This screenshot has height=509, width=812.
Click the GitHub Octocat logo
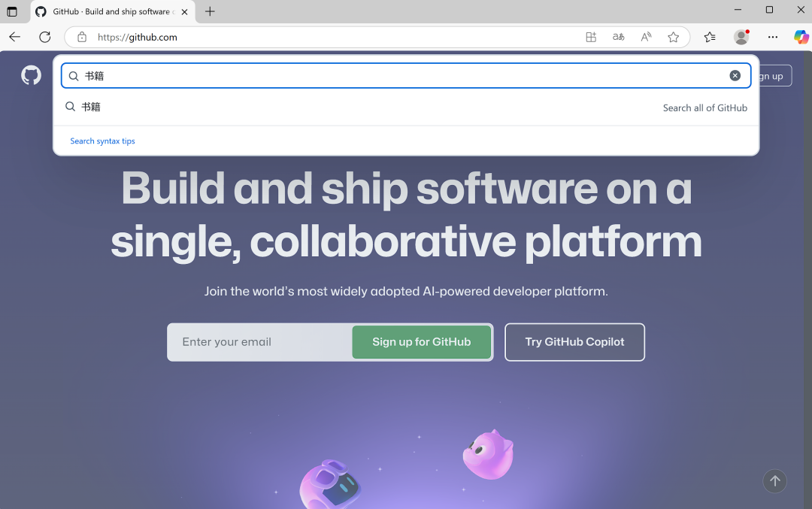31,75
